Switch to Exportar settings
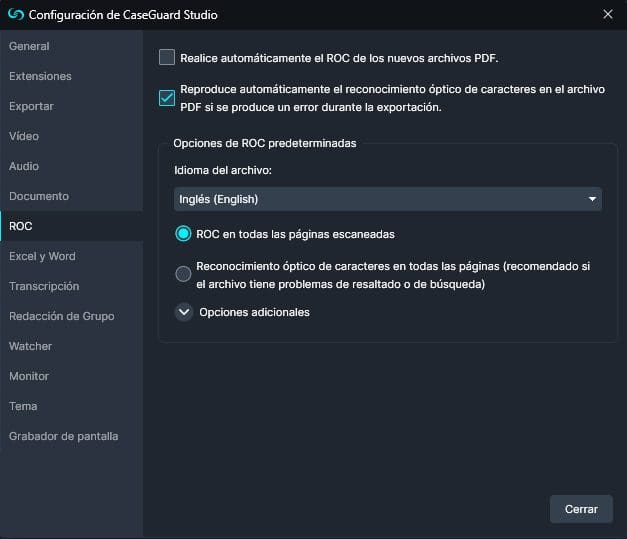This screenshot has width=627, height=539. (72, 106)
